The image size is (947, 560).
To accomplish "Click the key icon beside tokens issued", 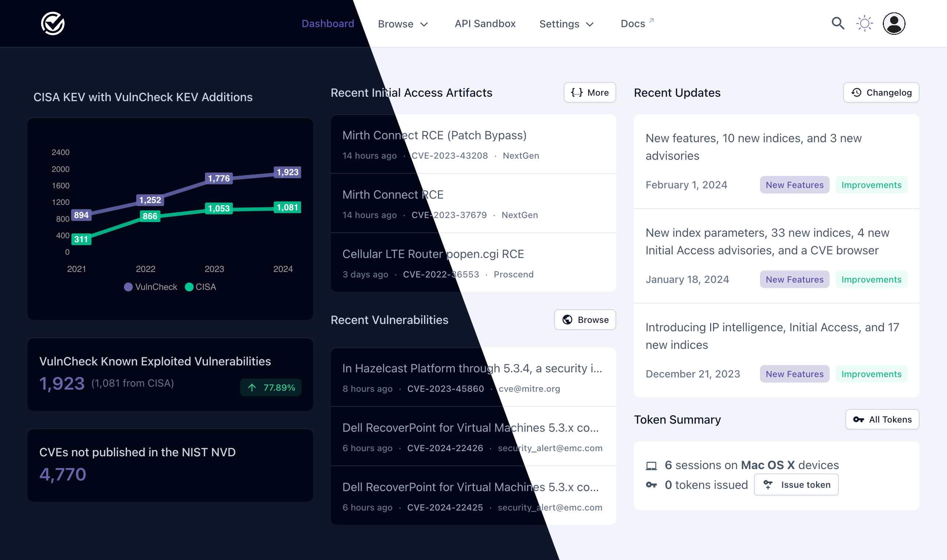I will pyautogui.click(x=651, y=485).
